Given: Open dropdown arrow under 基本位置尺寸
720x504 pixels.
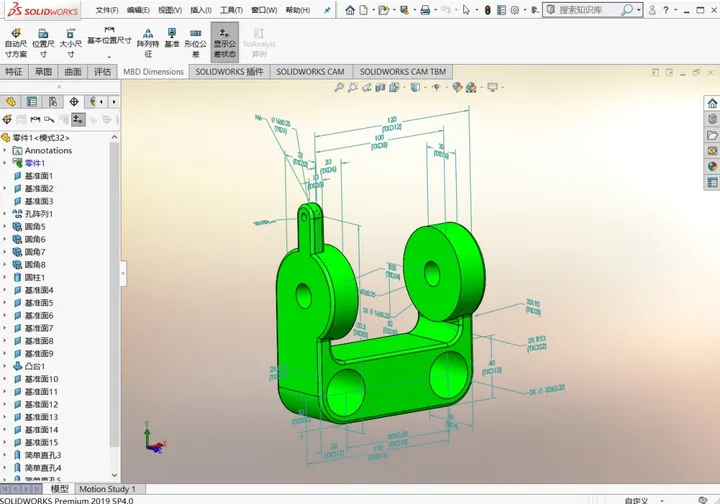Looking at the screenshot, I should [x=109, y=57].
